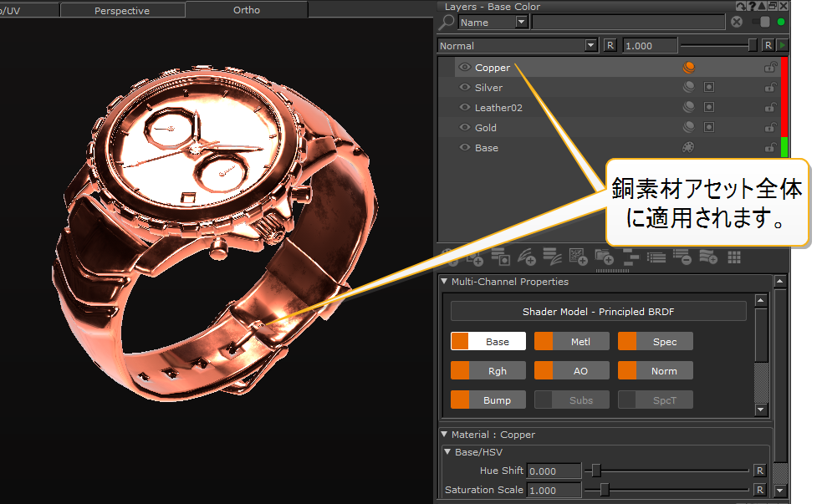Switch to the Ortho view tab
The height and width of the screenshot is (504, 822).
(246, 11)
